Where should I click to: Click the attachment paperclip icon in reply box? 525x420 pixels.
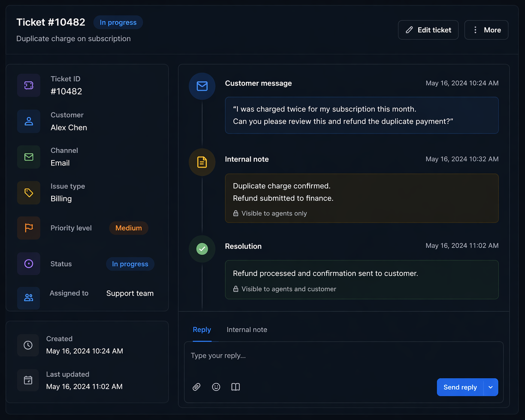196,387
